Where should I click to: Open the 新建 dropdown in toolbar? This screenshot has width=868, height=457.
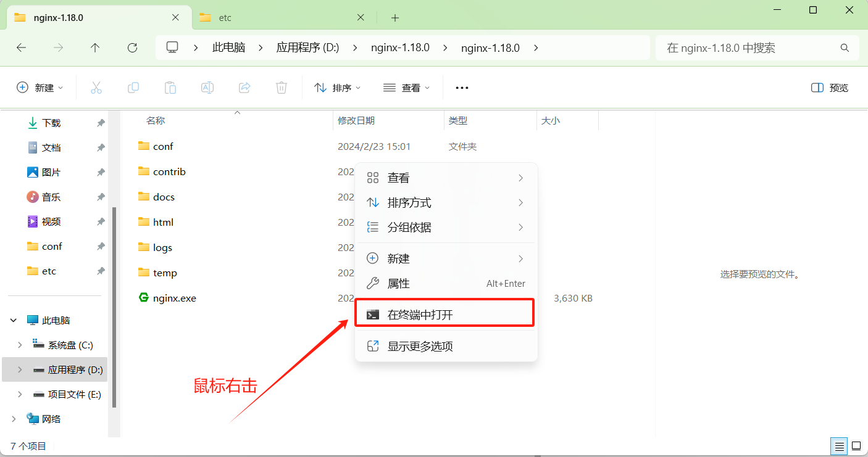pyautogui.click(x=40, y=88)
